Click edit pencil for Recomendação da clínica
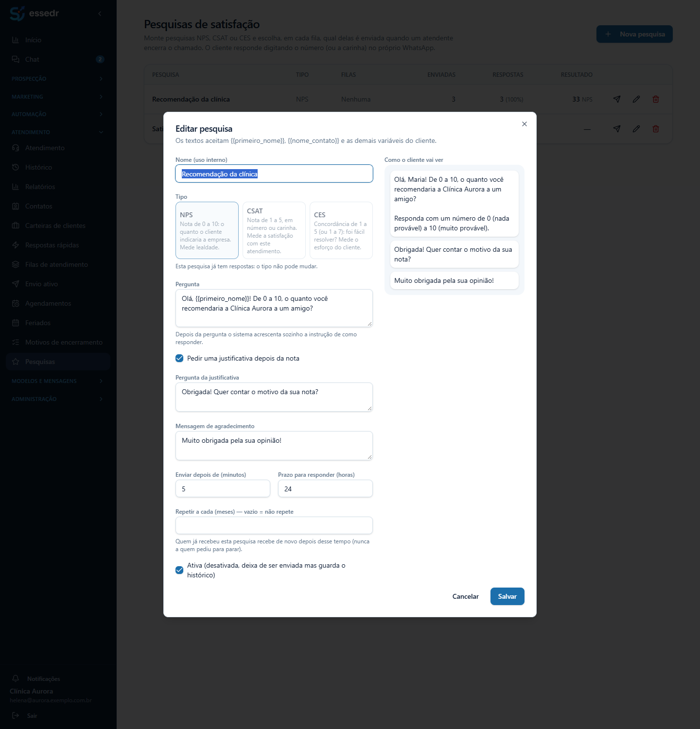 (636, 99)
